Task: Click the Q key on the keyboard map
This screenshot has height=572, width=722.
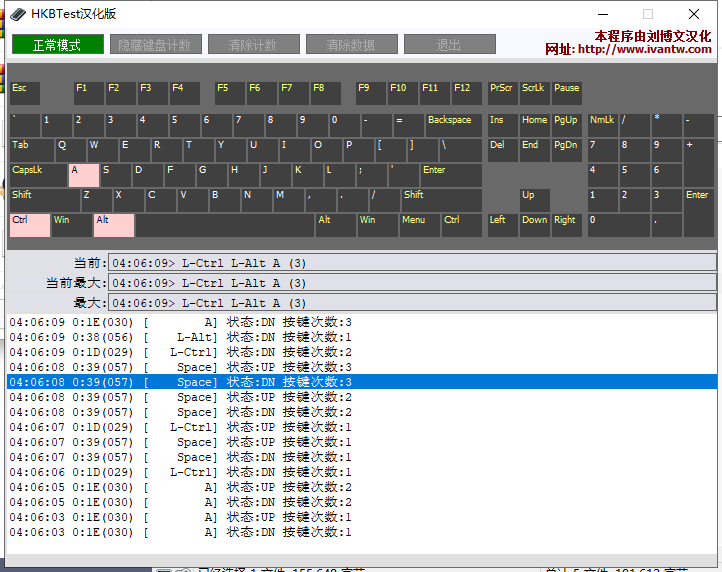Action: pos(71,150)
